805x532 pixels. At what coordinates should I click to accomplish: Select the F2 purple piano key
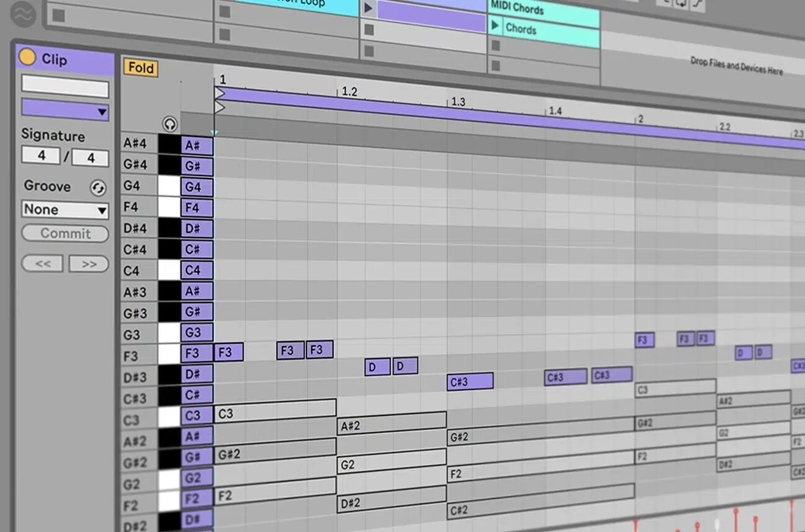(x=197, y=499)
